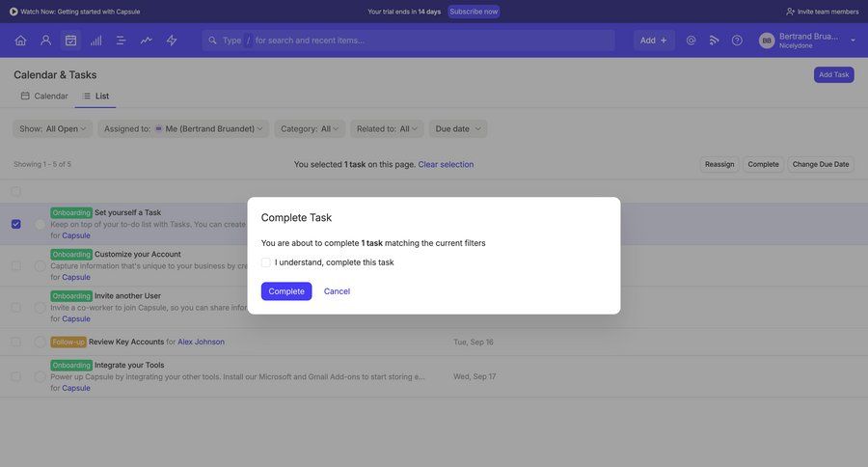
Task: Open the activity feed icon
Action: pyautogui.click(x=714, y=41)
